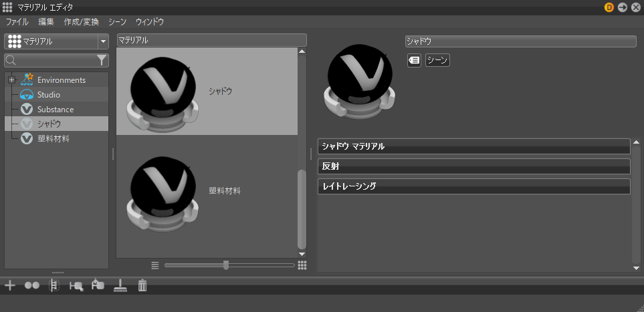Click the material list scrollbar thumb
Screen dimensions: 644x312
pyautogui.click(x=302, y=209)
